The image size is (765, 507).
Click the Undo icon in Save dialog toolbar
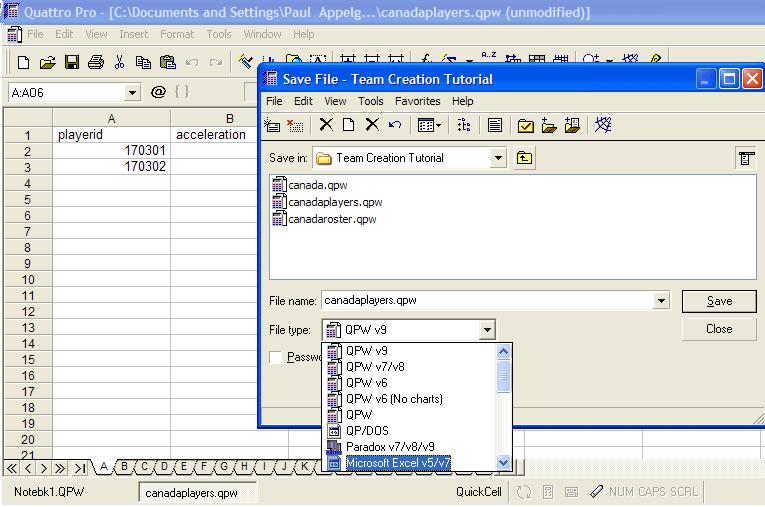click(395, 125)
